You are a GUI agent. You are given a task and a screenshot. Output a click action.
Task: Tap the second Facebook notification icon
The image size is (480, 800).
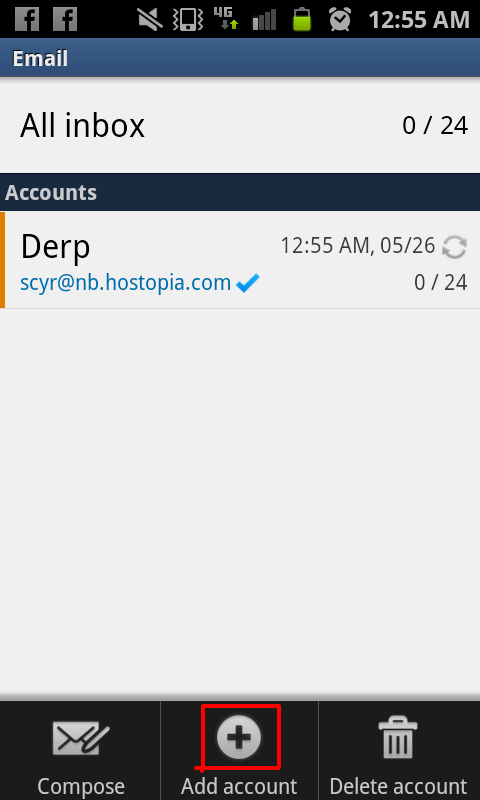(x=65, y=19)
